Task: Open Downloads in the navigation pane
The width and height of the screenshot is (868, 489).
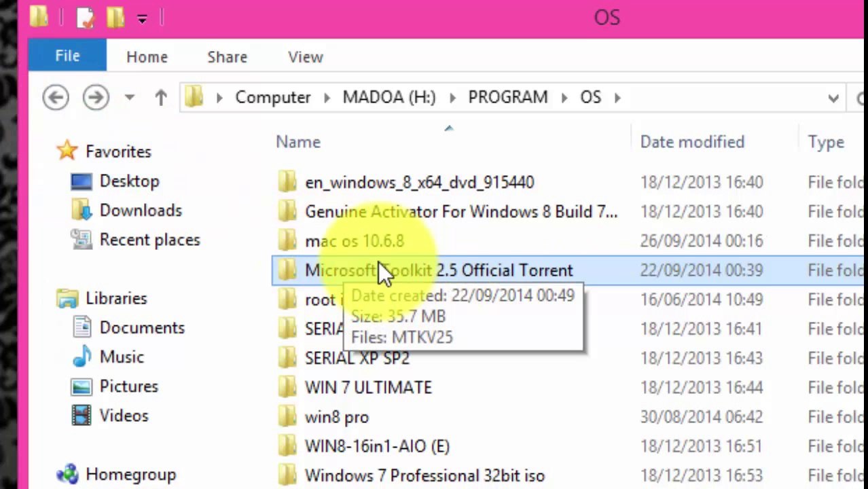Action: point(141,211)
